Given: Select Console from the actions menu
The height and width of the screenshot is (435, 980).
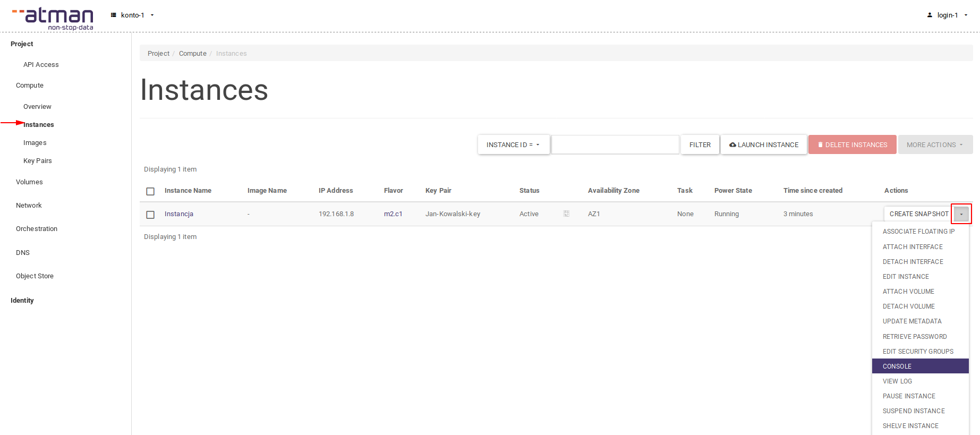Looking at the screenshot, I should pyautogui.click(x=897, y=366).
